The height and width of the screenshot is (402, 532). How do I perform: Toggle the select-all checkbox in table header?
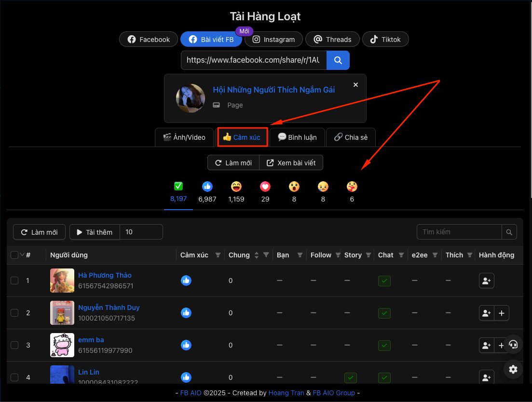point(14,255)
